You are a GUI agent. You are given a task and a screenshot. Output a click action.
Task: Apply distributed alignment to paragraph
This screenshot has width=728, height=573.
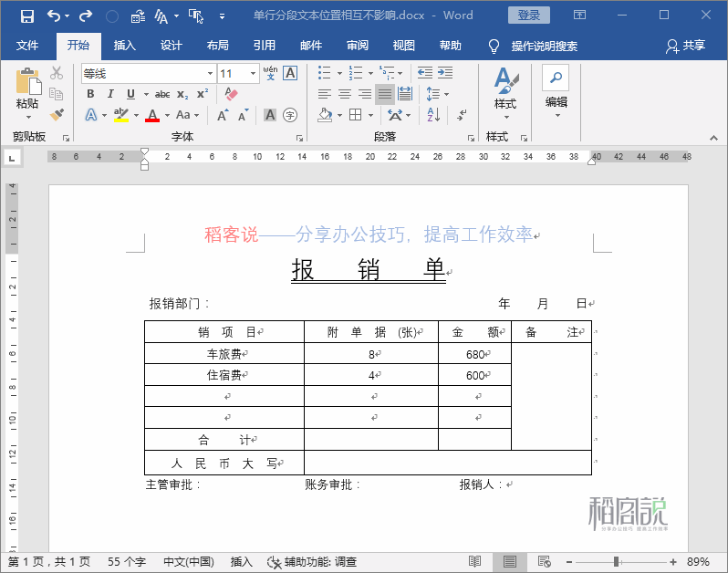(x=405, y=94)
